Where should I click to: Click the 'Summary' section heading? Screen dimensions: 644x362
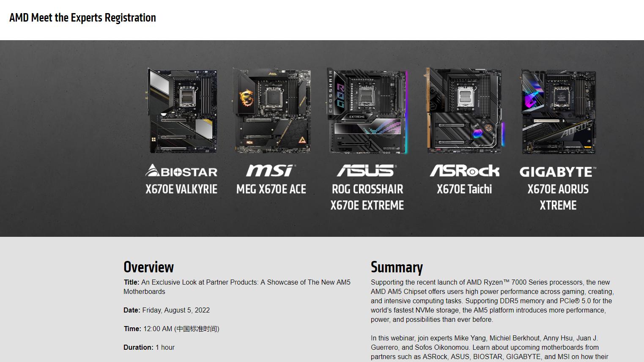coord(397,267)
